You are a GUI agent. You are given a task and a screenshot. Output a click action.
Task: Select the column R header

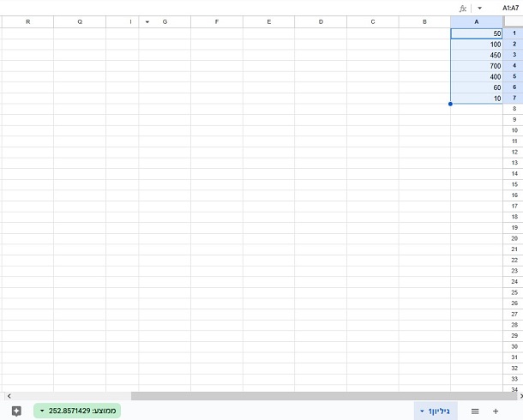click(27, 21)
